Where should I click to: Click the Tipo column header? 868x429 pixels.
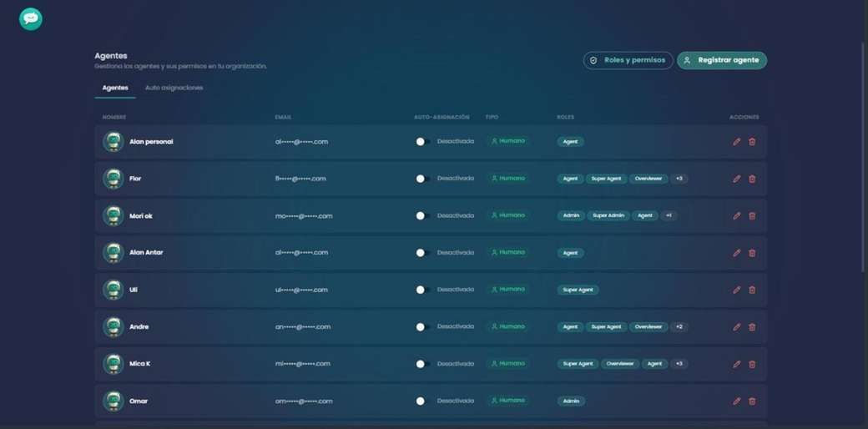pos(492,118)
